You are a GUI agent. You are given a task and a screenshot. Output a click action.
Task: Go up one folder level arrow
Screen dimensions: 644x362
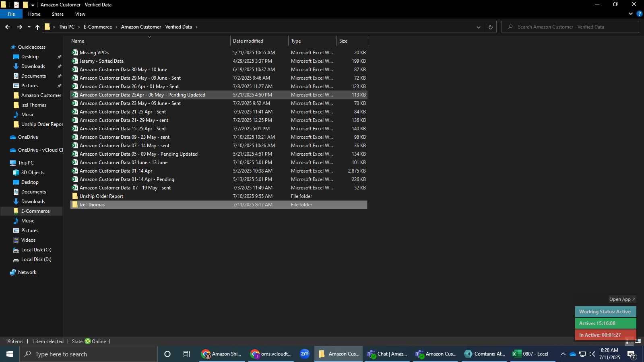pos(37,27)
